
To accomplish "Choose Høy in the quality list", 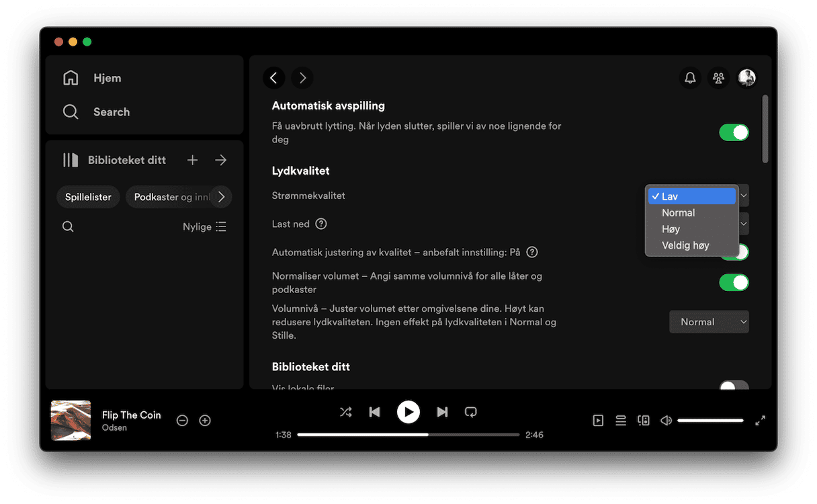I will (671, 229).
